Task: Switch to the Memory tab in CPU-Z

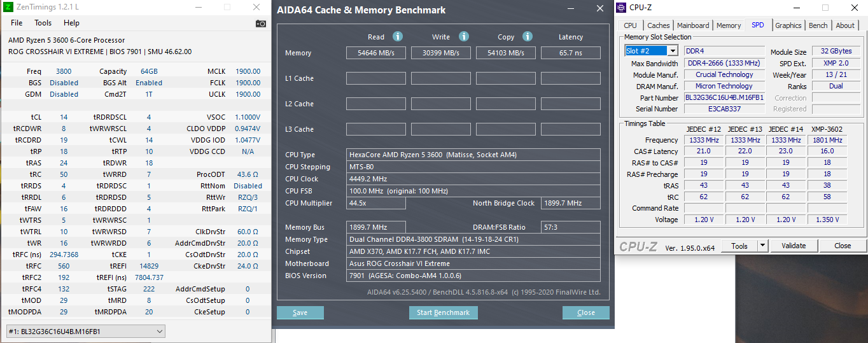Action: pyautogui.click(x=729, y=25)
